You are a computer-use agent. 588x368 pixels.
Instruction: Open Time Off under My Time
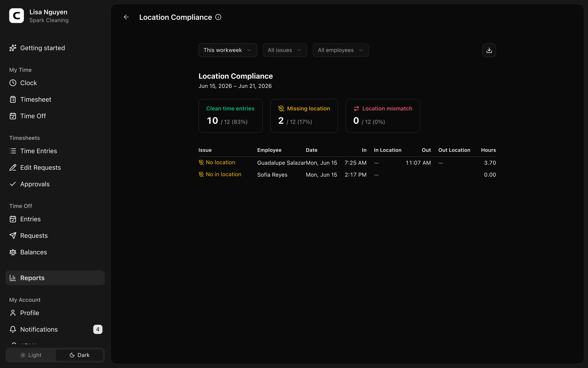(55, 116)
